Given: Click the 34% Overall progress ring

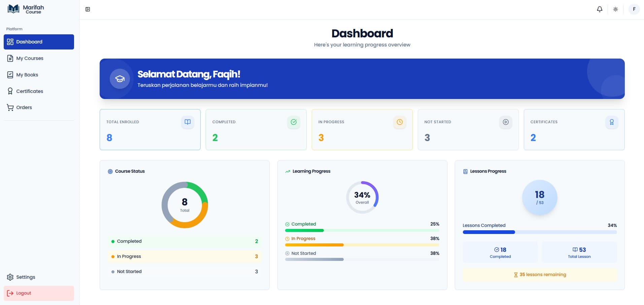Looking at the screenshot, I should pyautogui.click(x=362, y=197).
